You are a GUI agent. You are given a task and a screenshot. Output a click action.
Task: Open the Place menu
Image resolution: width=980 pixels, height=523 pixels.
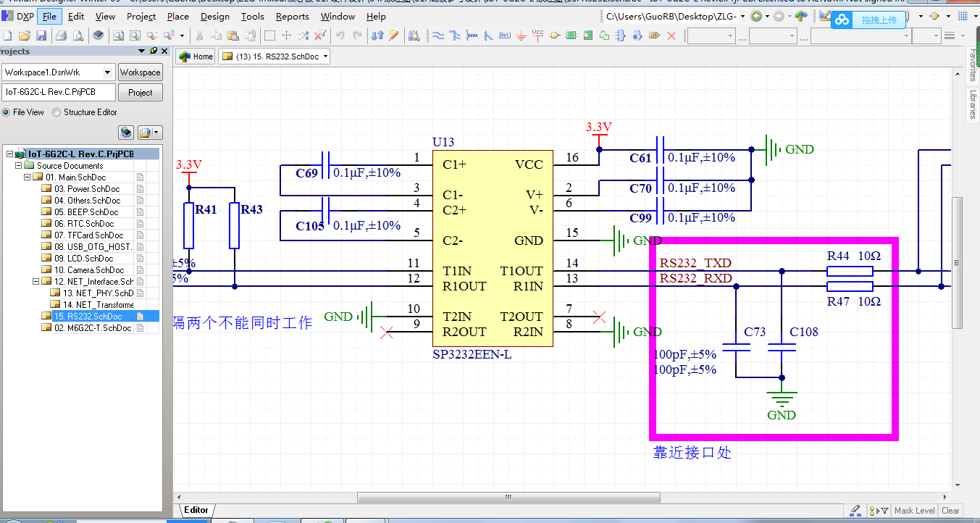pyautogui.click(x=178, y=16)
